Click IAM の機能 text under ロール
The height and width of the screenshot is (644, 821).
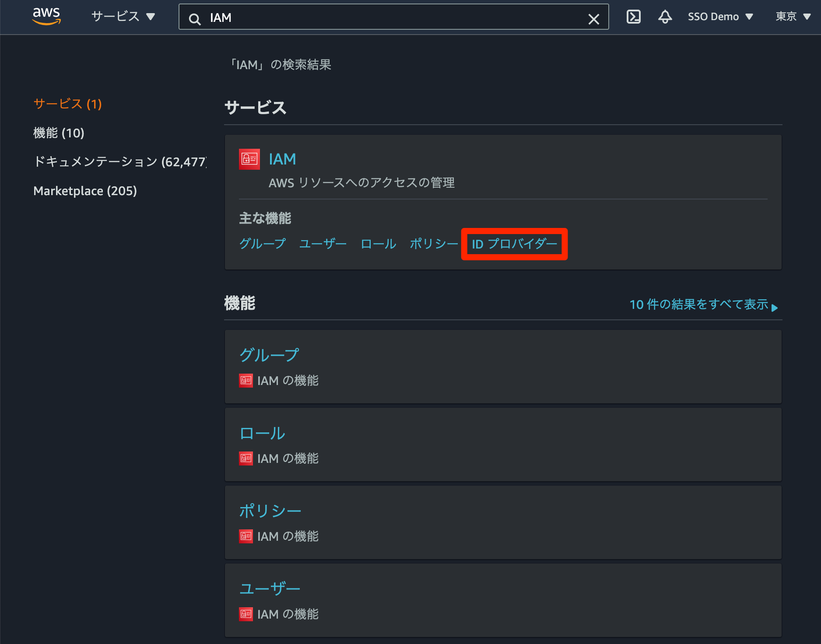tap(288, 458)
